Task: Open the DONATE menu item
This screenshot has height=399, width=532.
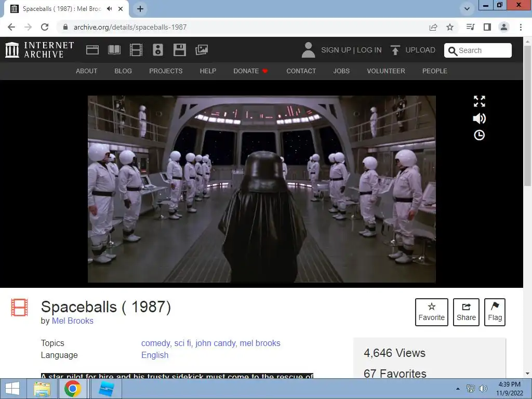Action: 250,71
